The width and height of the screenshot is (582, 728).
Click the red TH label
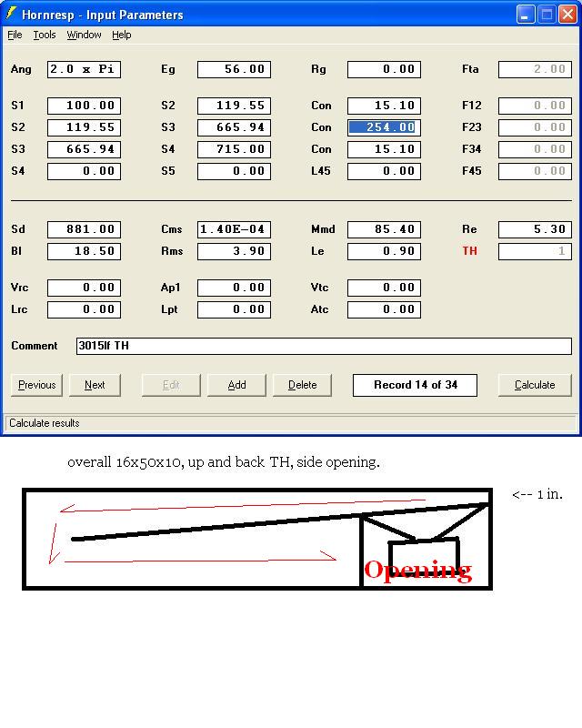pos(469,251)
